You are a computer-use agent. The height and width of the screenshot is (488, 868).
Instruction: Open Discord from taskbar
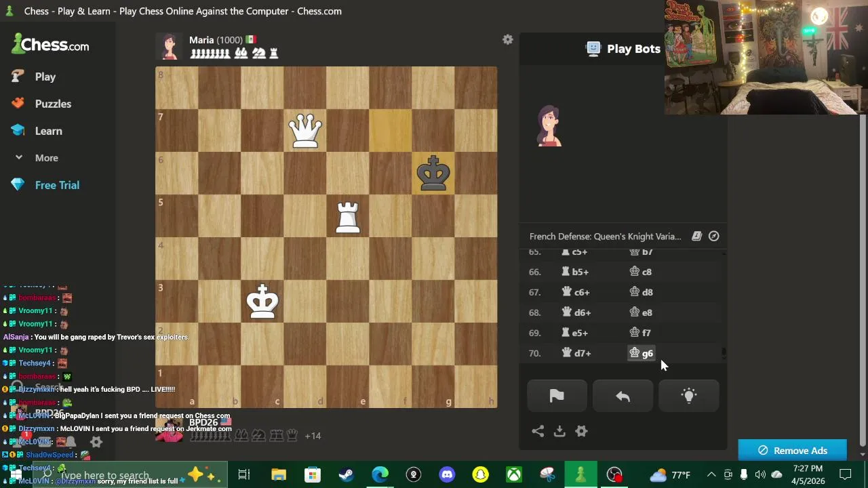[447, 475]
